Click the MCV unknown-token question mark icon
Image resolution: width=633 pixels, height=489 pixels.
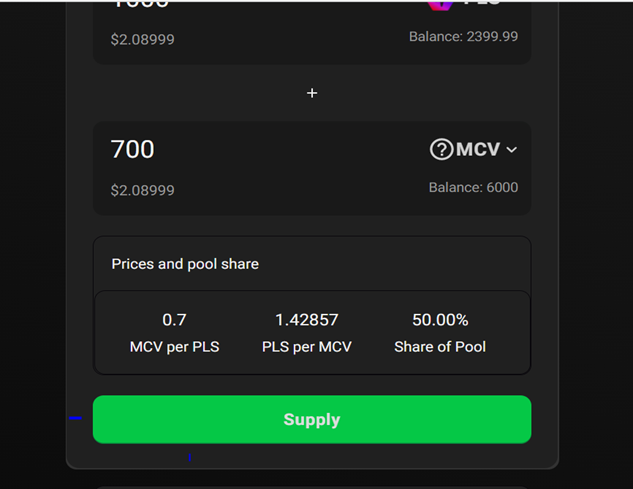tap(442, 149)
